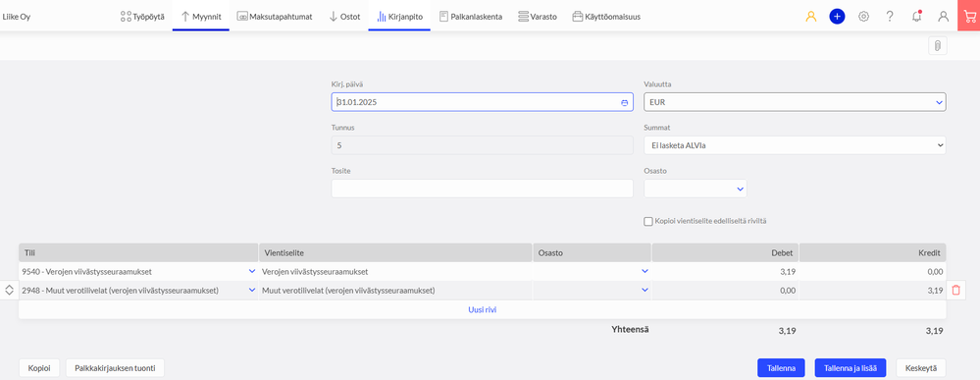Click the Tallenna ja lisää button
The height and width of the screenshot is (380, 980).
850,368
